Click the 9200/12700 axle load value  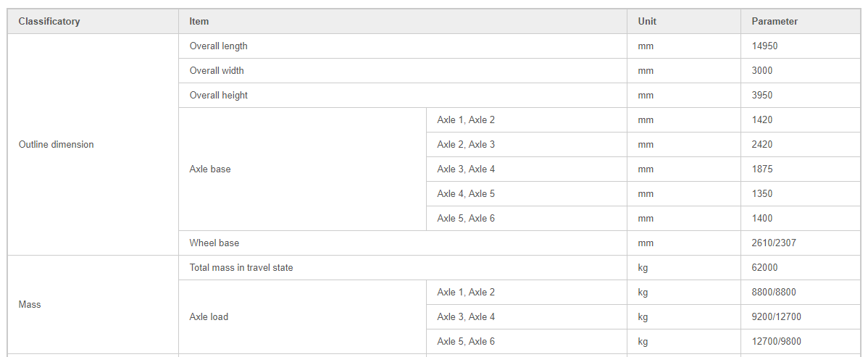pyautogui.click(x=776, y=316)
